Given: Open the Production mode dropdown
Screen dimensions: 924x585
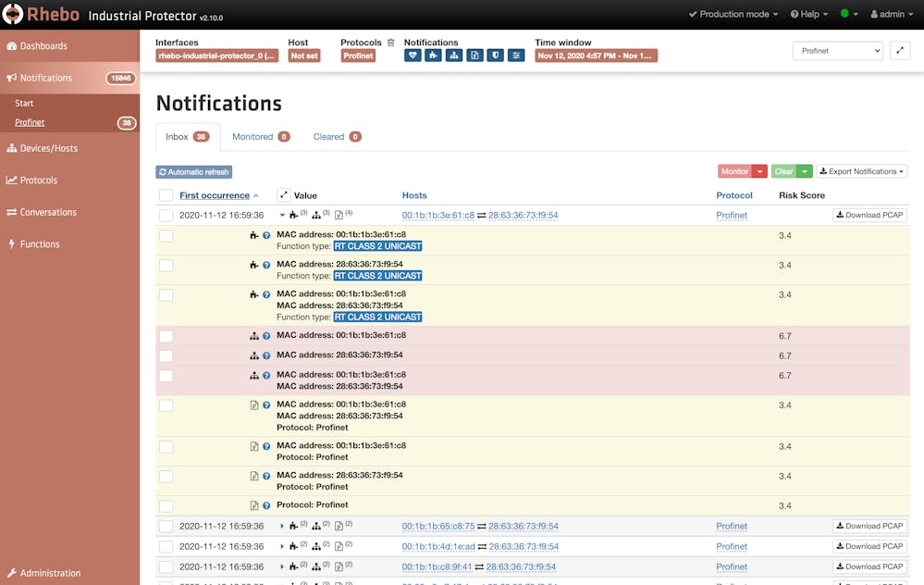Looking at the screenshot, I should (733, 14).
